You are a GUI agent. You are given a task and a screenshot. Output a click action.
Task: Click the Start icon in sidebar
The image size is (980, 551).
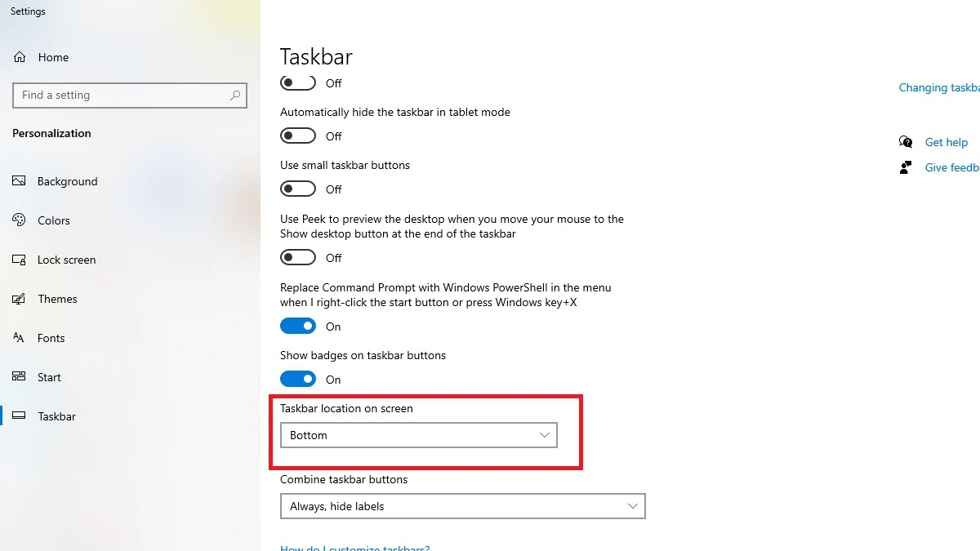point(20,377)
